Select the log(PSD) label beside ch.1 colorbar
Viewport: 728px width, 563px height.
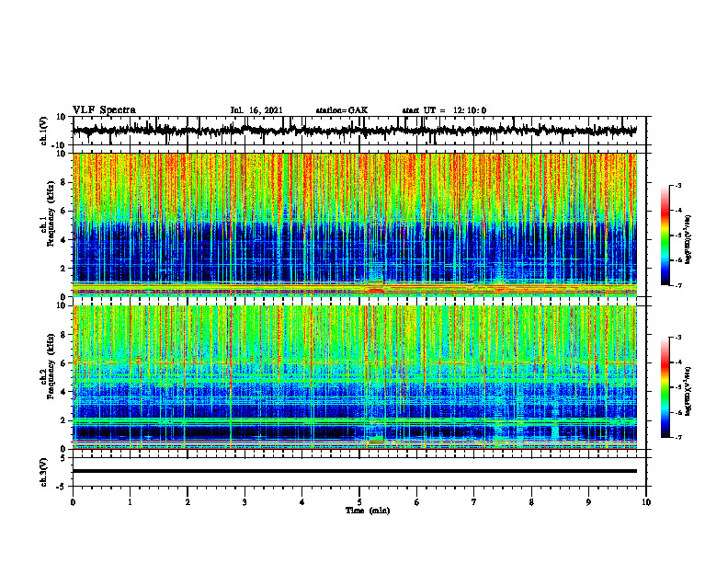(688, 240)
